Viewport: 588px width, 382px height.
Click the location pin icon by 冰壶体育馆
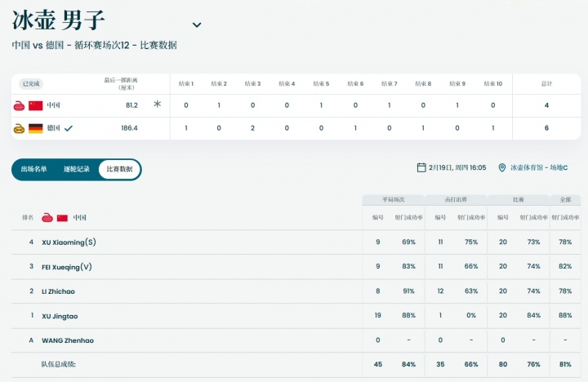coord(501,167)
